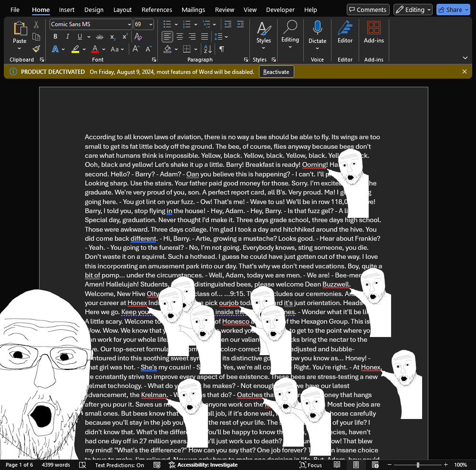Increase paragraph indent

pos(240,24)
